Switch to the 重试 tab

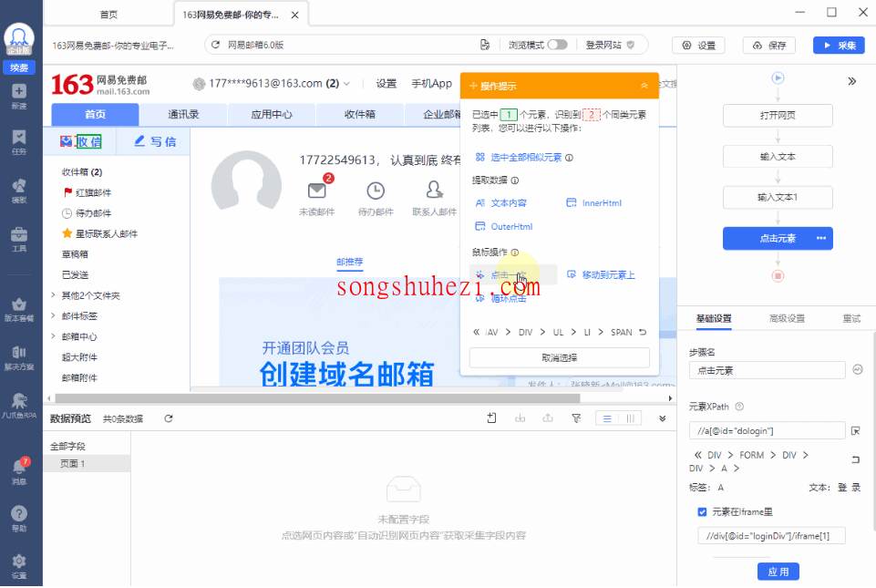pos(851,318)
